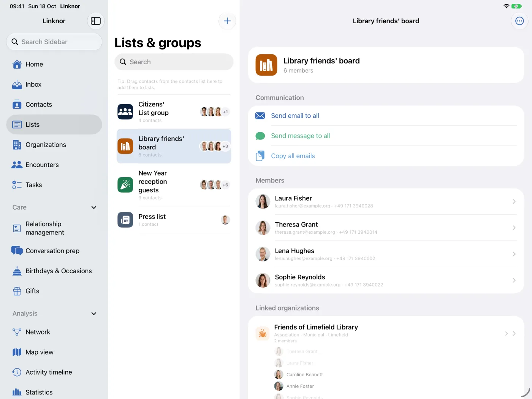Add a new list with plus button
Viewport: 532px width, 399px height.
(x=227, y=21)
